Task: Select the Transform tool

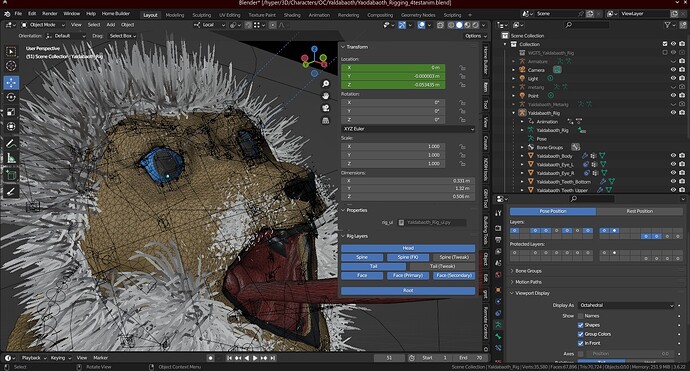Action: point(11,126)
